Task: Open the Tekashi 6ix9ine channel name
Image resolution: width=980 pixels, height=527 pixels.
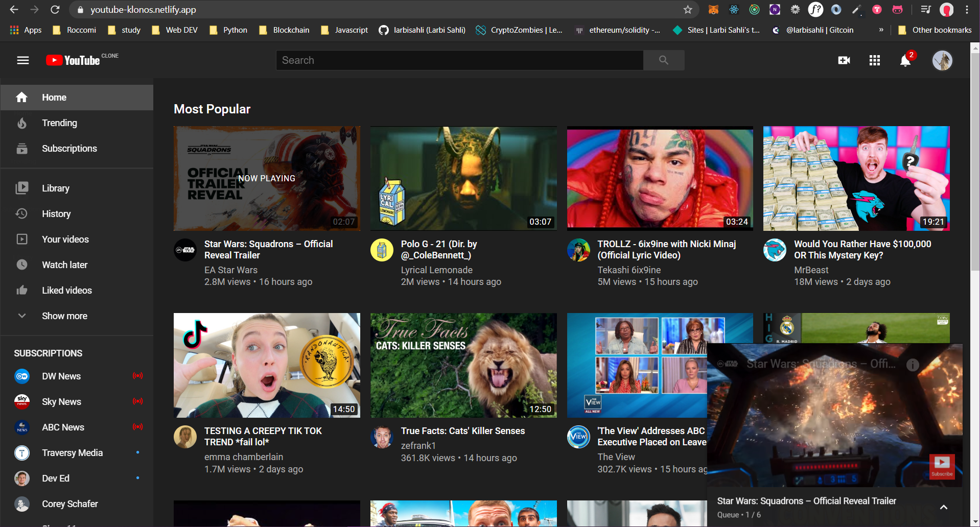Action: click(x=629, y=270)
